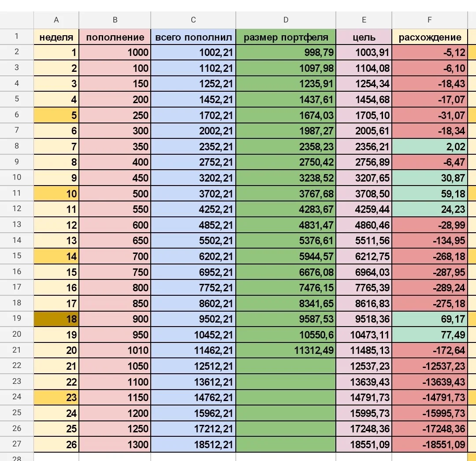The width and height of the screenshot is (476, 461).
Task: Select row 19 header
Action: [17, 318]
